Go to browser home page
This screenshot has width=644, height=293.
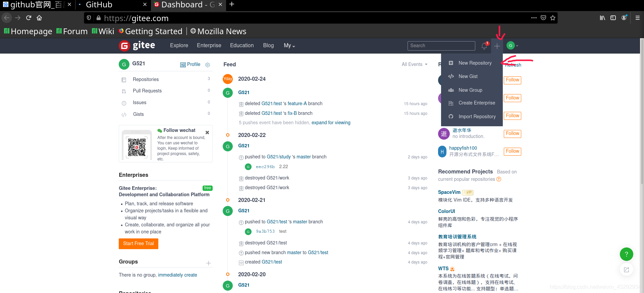click(x=39, y=18)
